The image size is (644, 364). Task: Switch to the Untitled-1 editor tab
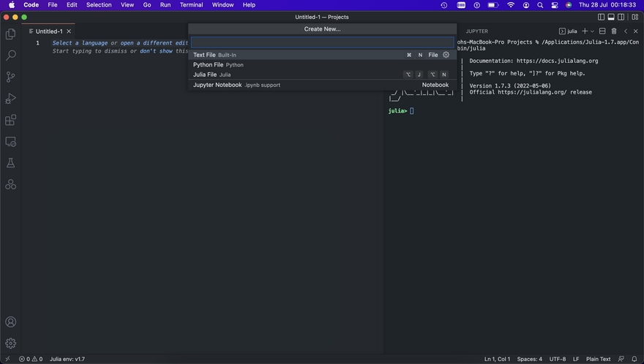(x=49, y=31)
